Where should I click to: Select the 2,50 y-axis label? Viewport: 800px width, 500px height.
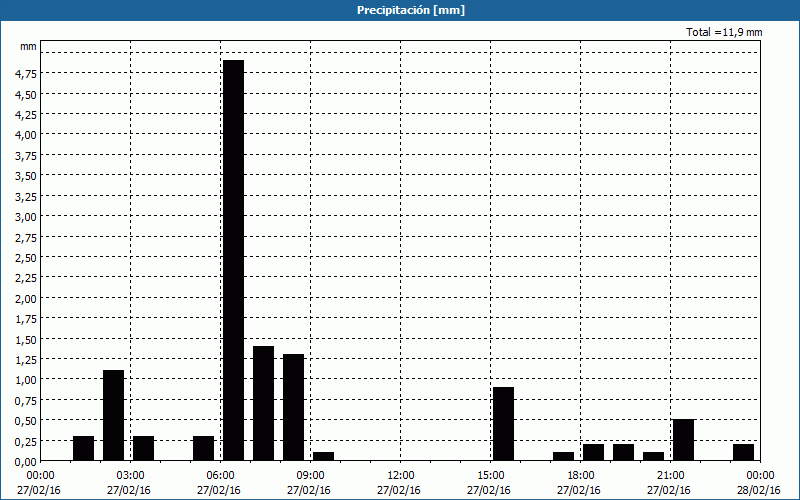26,258
